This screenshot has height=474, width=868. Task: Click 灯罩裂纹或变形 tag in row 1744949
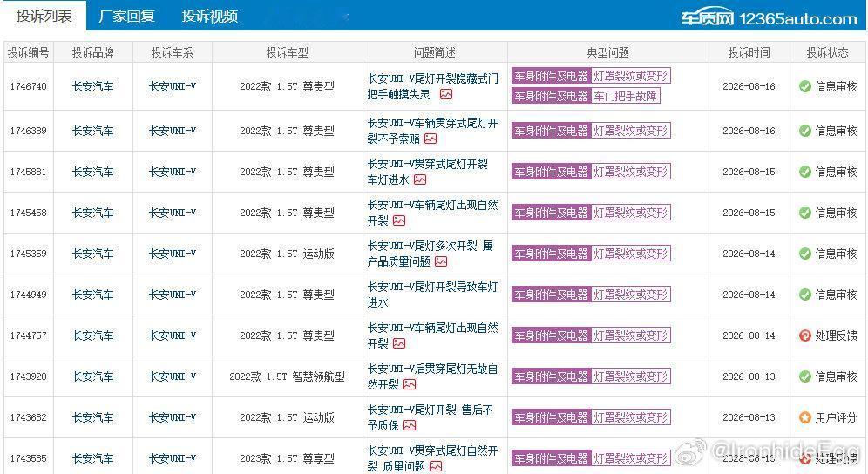click(x=630, y=295)
